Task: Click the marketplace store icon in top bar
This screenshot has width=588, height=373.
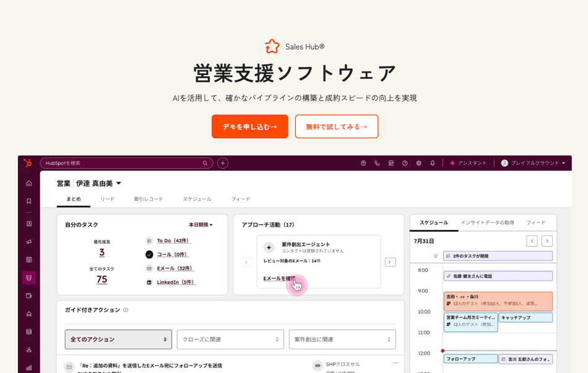Action: click(391, 163)
